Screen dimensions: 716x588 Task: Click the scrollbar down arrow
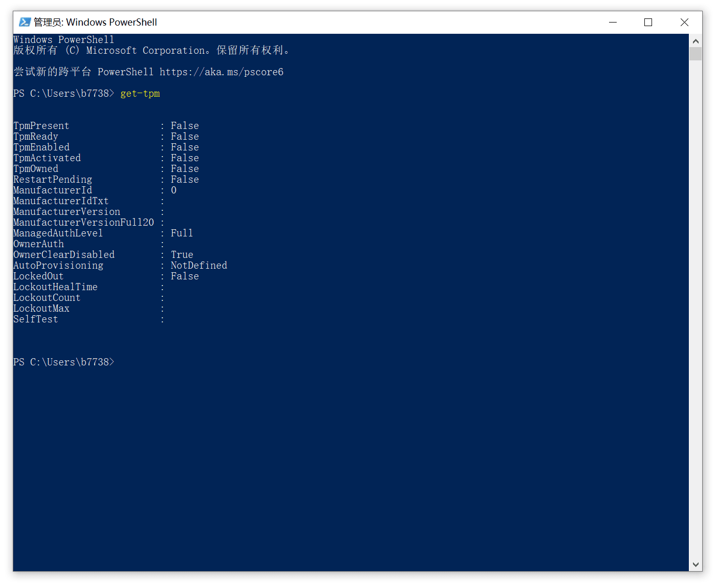point(696,564)
